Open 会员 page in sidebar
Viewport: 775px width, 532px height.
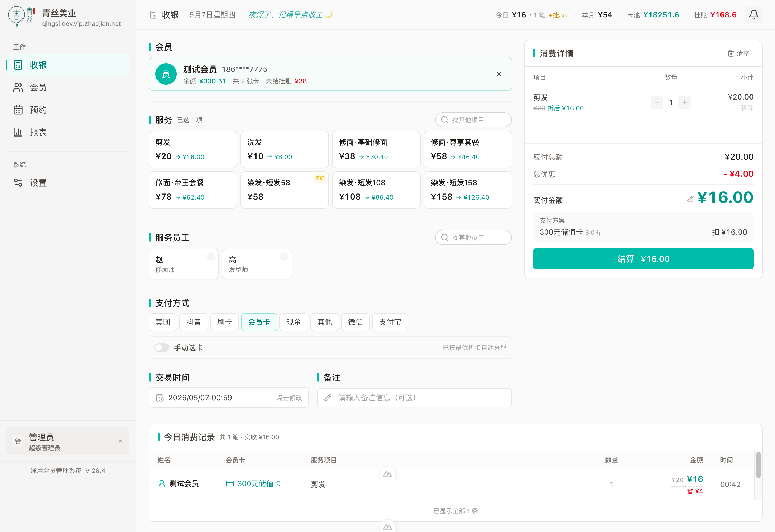coord(68,87)
